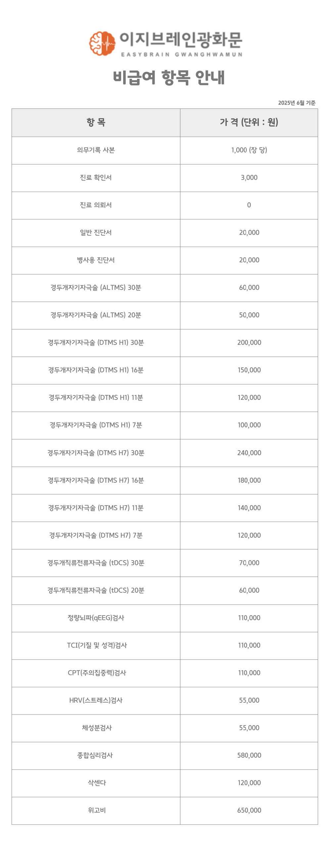Select the HRV(스트레스)검사 row label

click(x=96, y=701)
